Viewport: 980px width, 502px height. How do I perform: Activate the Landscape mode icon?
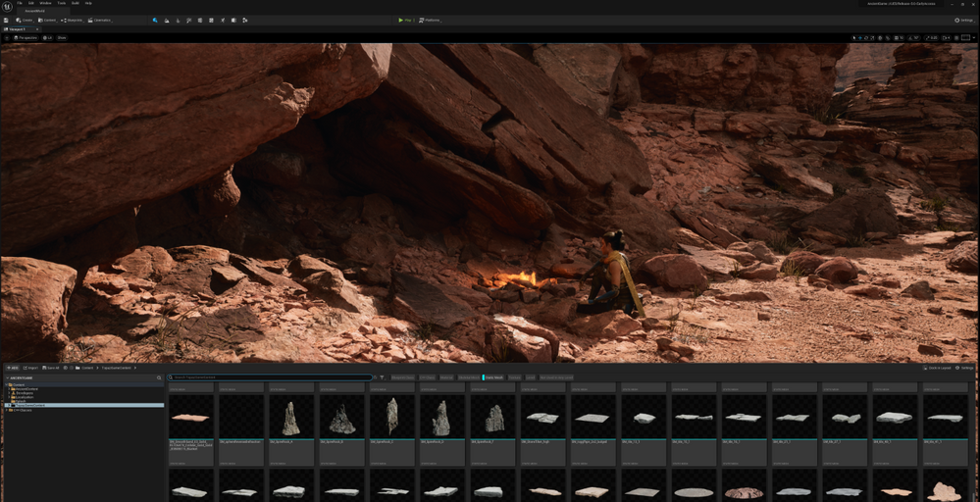[167, 20]
